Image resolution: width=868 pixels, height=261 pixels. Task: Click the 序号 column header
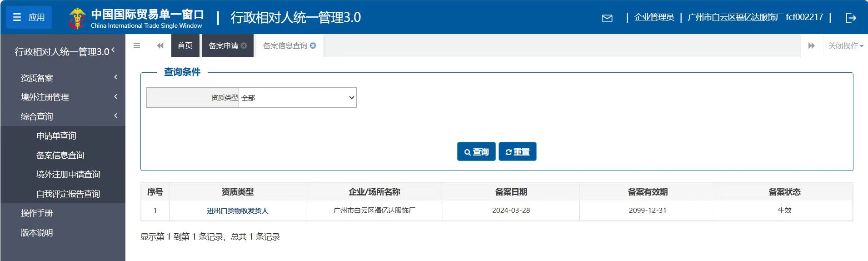(x=155, y=192)
